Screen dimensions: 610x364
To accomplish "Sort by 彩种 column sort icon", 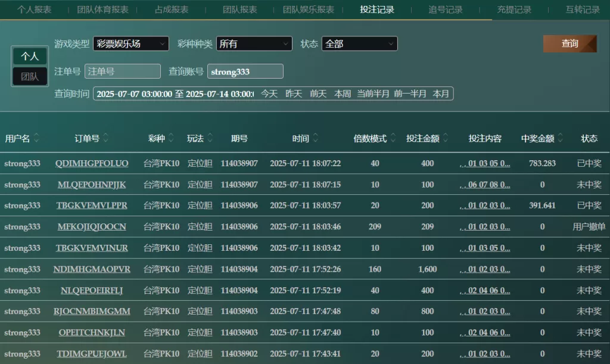I will click(x=171, y=138).
